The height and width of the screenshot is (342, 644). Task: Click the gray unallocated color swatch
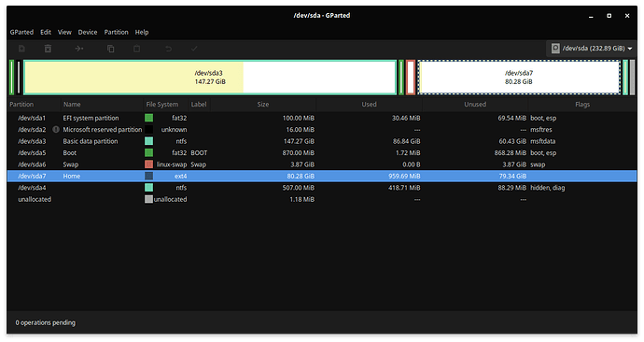point(148,199)
